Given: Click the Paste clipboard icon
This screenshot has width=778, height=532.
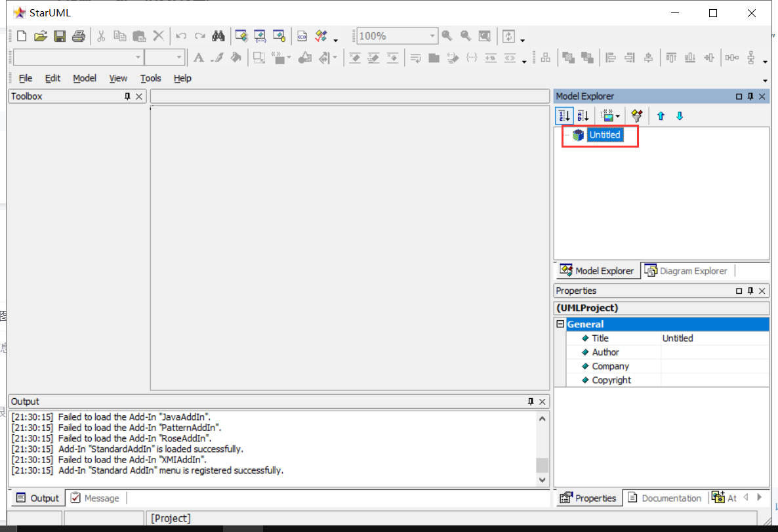Looking at the screenshot, I should (x=139, y=36).
